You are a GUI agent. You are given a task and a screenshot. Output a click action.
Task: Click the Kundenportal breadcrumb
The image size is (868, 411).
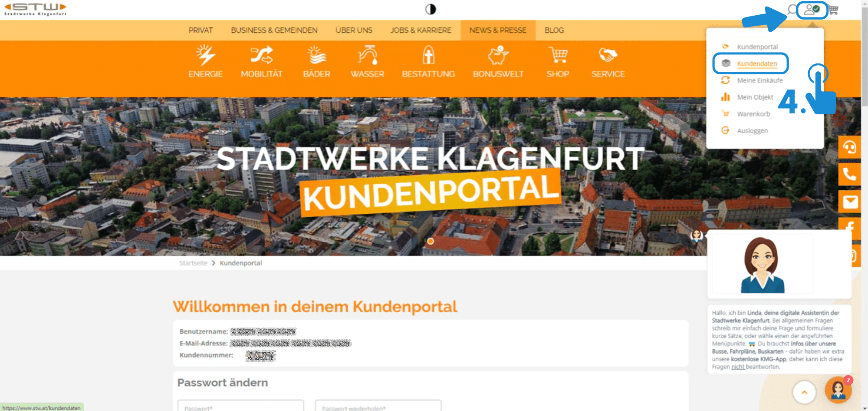click(x=241, y=263)
